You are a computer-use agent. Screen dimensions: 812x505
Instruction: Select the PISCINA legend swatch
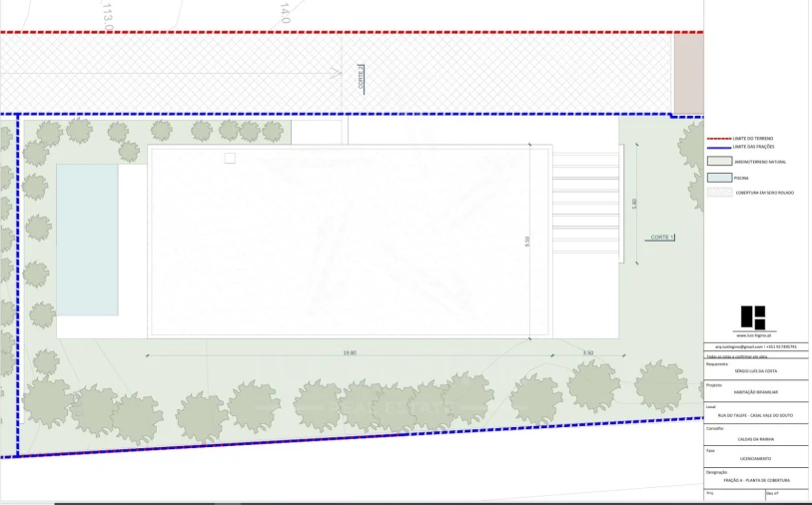coord(719,177)
